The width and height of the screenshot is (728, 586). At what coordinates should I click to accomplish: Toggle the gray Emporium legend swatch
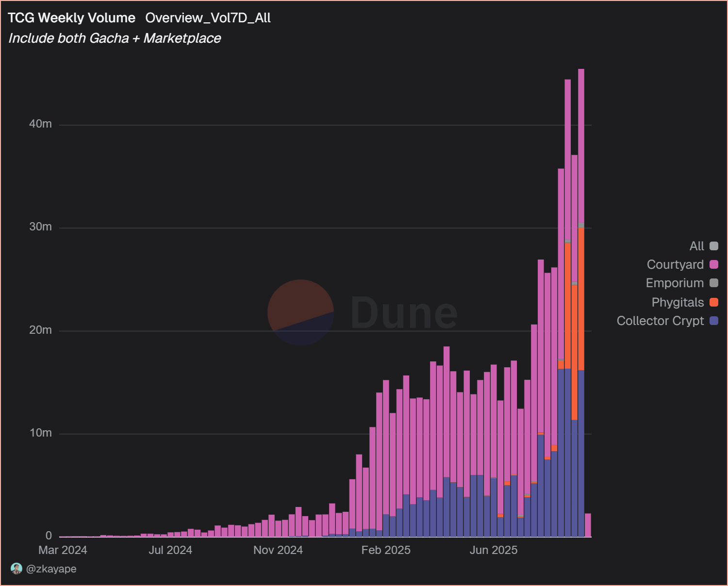pos(714,283)
